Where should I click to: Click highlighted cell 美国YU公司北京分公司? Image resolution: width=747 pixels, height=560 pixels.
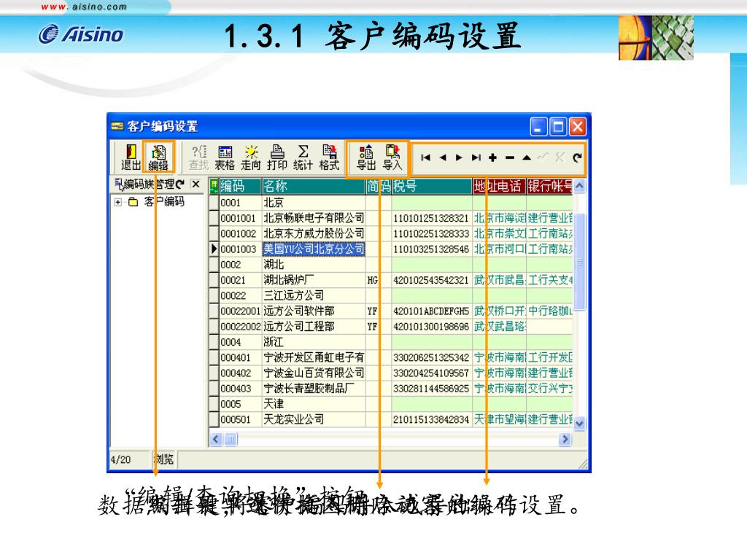click(x=314, y=249)
